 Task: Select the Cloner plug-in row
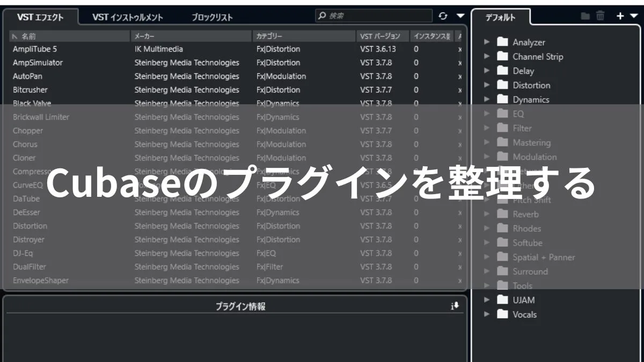coord(236,158)
